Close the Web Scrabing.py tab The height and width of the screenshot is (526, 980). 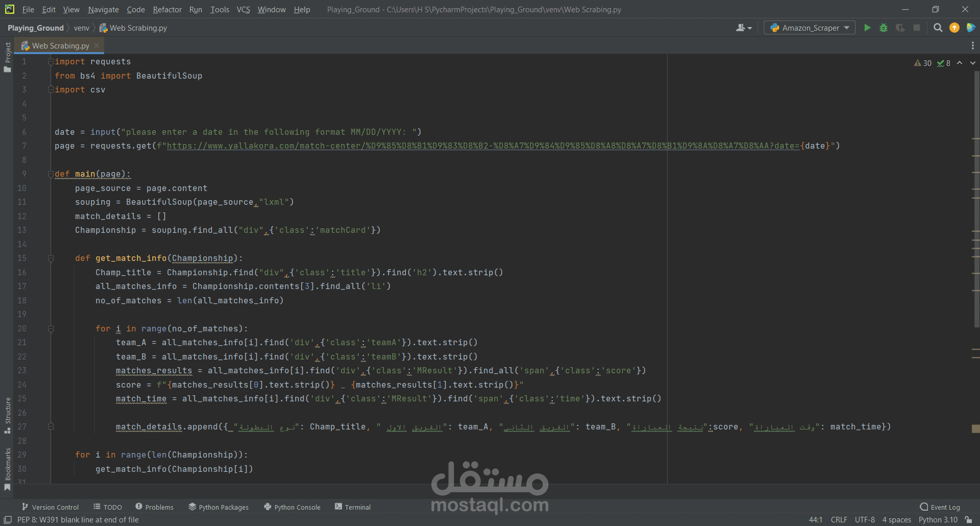pyautogui.click(x=96, y=45)
